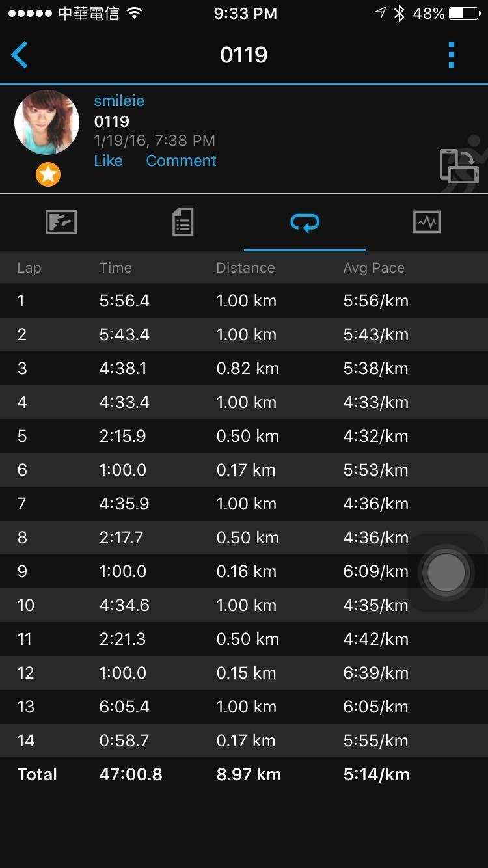Like this 0119 activity

coord(108,161)
